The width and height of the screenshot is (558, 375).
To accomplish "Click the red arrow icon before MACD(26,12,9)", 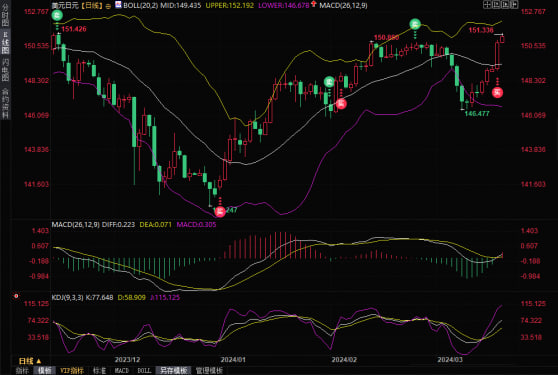I will pyautogui.click(x=314, y=4).
